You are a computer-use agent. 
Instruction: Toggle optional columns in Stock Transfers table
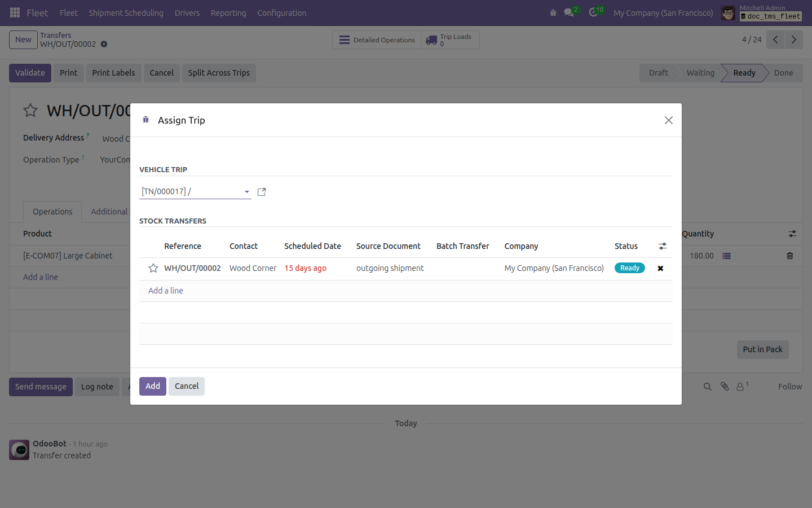[x=663, y=246]
